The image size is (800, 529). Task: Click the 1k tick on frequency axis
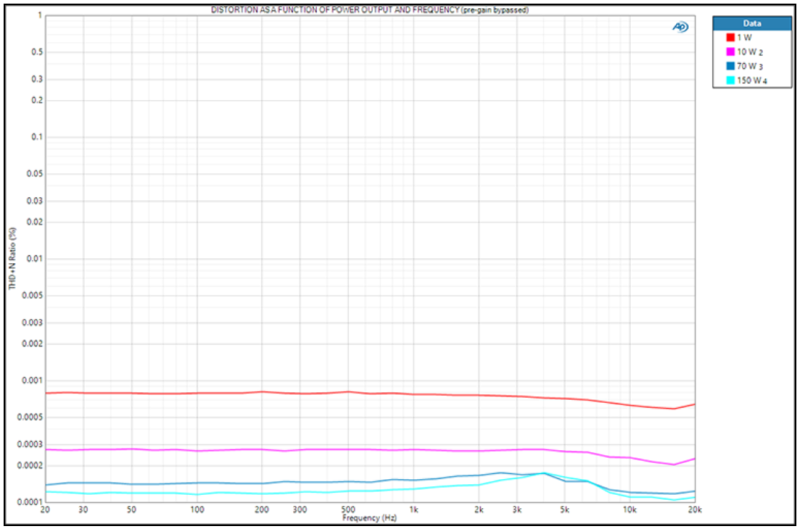tap(414, 510)
